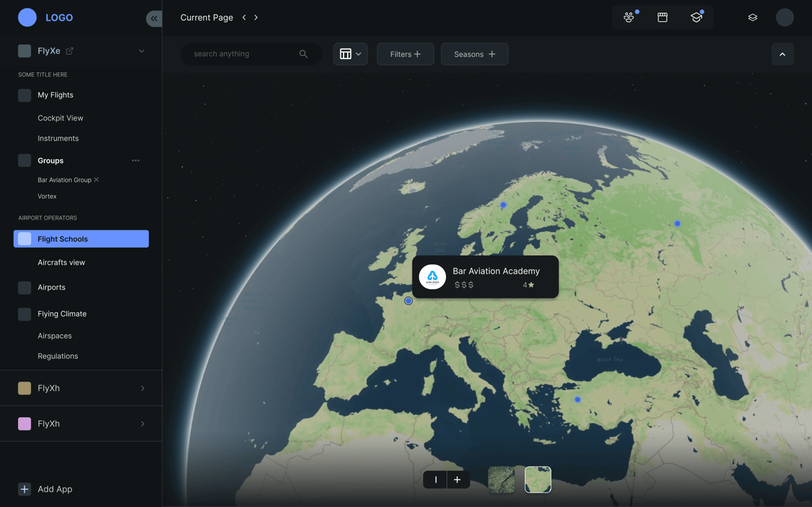
Task: Open the layers icon in top bar
Action: [x=752, y=17]
